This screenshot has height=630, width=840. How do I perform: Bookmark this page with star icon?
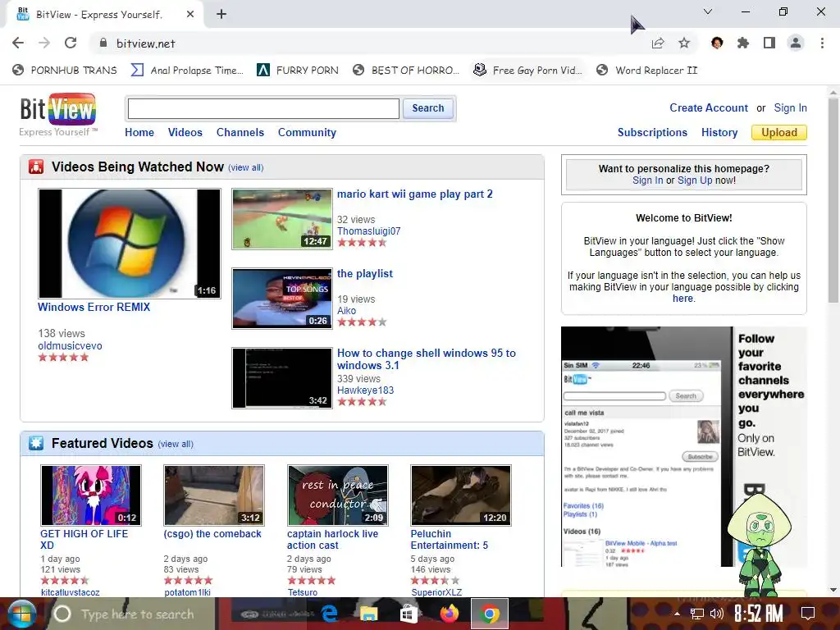click(x=684, y=43)
